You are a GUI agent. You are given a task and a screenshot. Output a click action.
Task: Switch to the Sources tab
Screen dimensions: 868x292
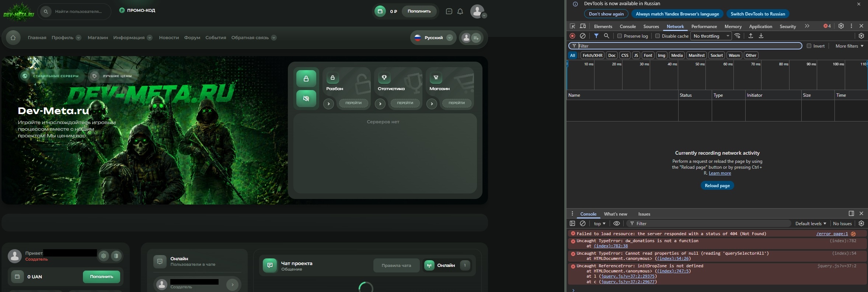pyautogui.click(x=651, y=26)
